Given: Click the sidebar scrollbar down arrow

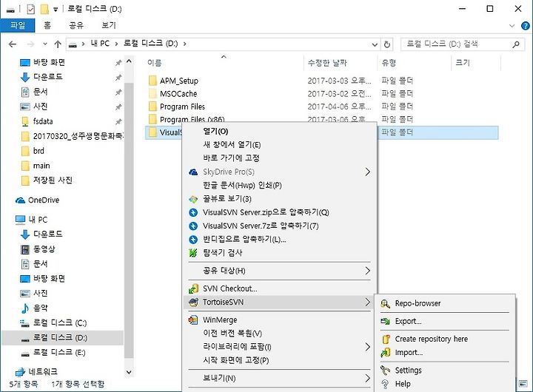Looking at the screenshot, I should click(129, 372).
